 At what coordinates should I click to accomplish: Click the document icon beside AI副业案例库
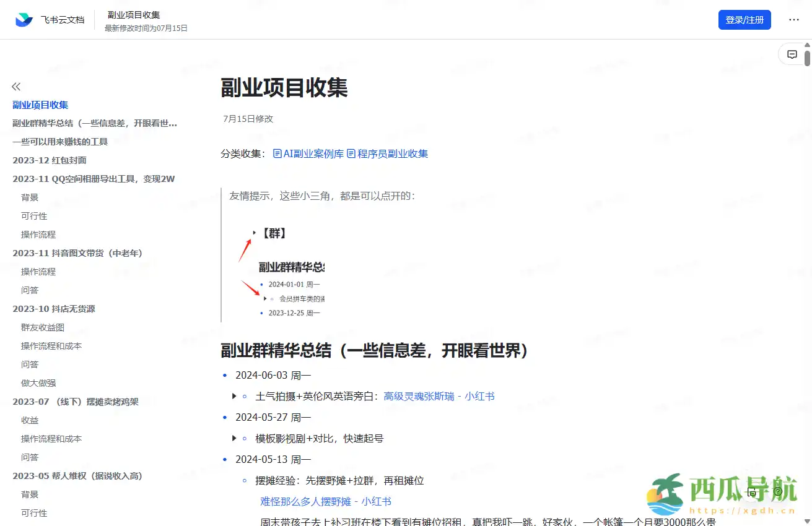point(276,153)
